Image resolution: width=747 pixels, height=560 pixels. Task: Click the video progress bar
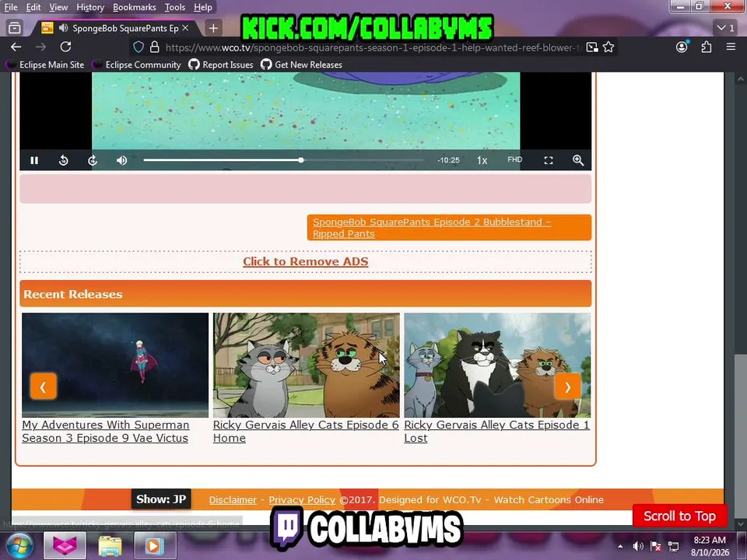pos(283,160)
